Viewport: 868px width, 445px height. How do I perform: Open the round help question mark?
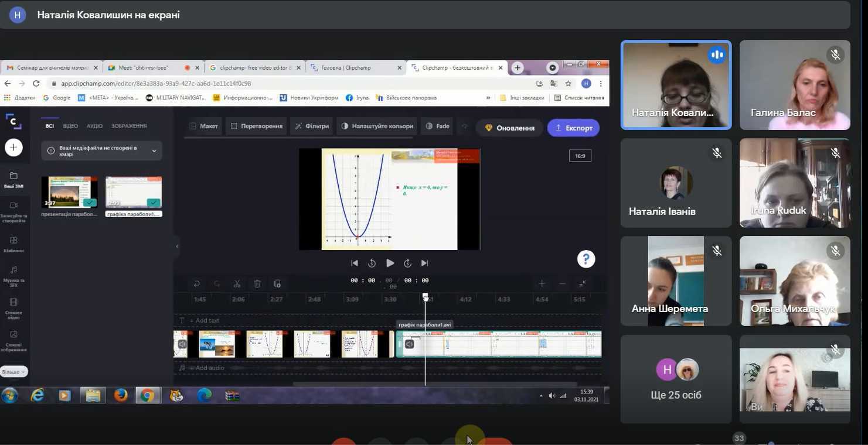(x=586, y=259)
